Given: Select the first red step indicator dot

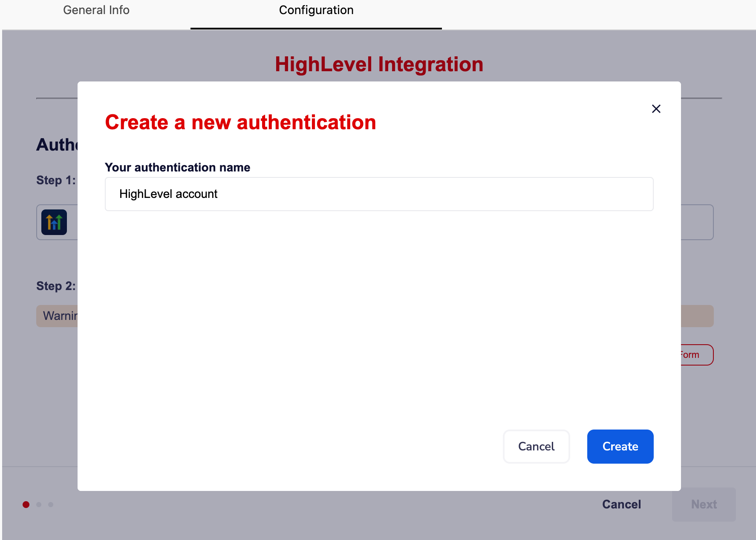Looking at the screenshot, I should point(26,505).
